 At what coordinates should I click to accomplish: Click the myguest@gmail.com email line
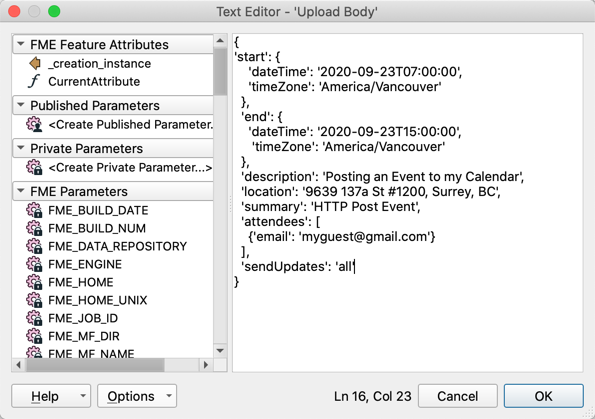coord(342,236)
